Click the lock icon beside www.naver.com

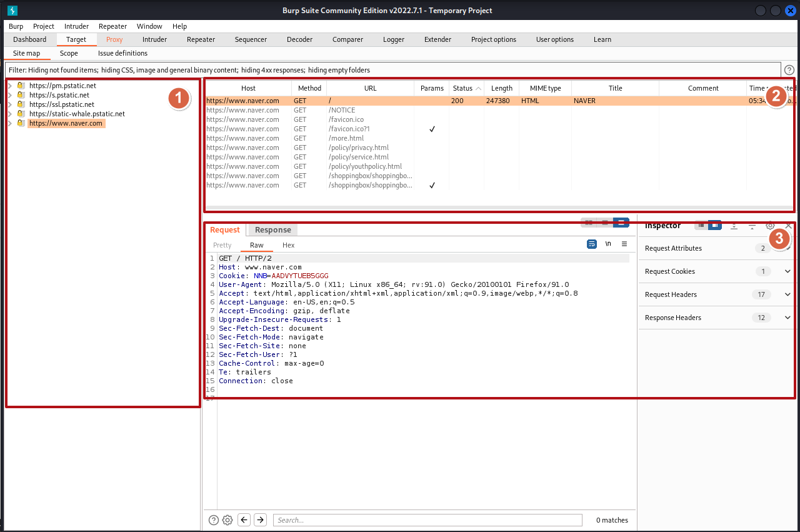pyautogui.click(x=21, y=123)
